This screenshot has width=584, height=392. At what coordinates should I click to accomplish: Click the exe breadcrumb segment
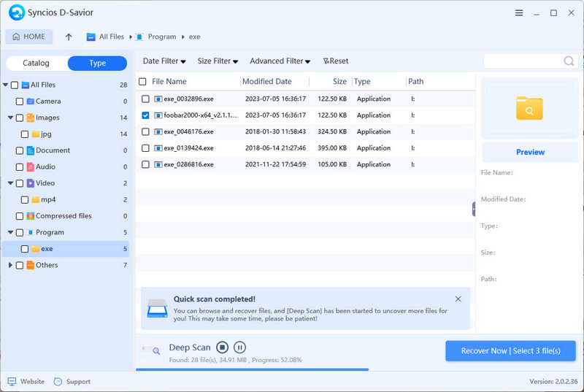point(194,36)
